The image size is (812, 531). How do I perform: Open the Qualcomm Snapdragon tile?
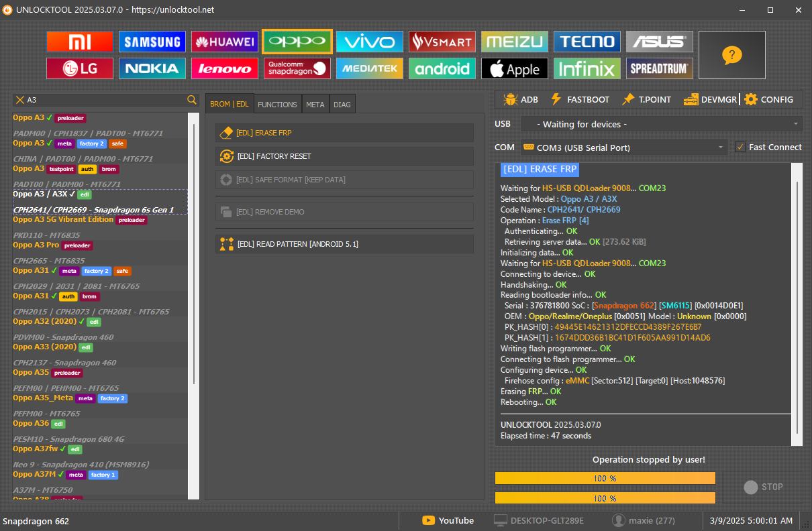[297, 68]
